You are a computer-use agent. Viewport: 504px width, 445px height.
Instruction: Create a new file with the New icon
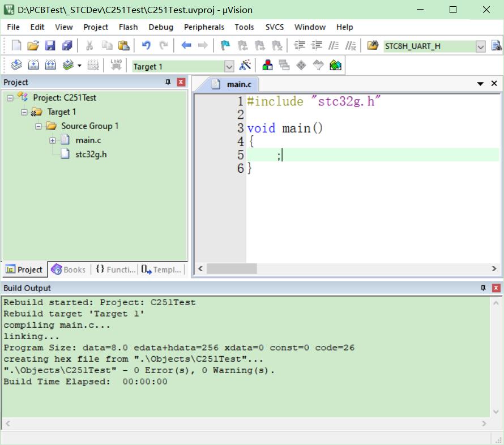click(x=16, y=46)
